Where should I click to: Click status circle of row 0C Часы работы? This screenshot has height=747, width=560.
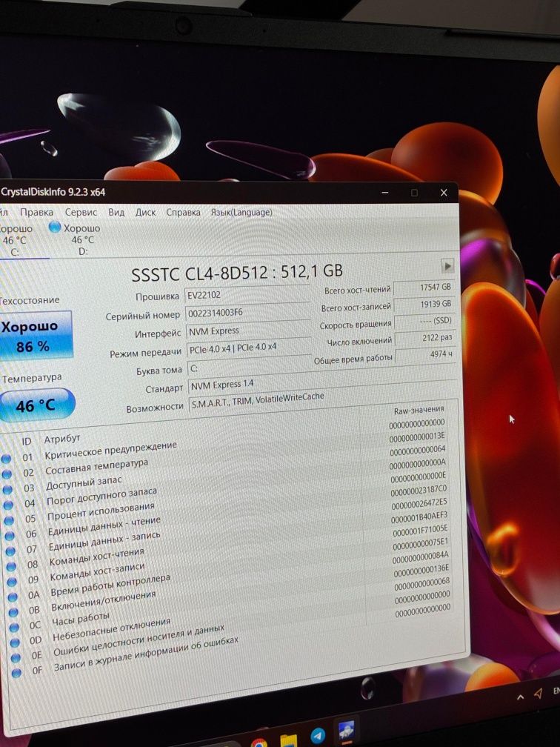pyautogui.click(x=14, y=627)
